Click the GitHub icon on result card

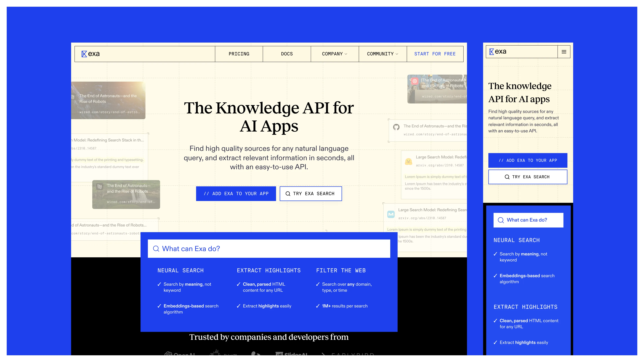click(396, 127)
